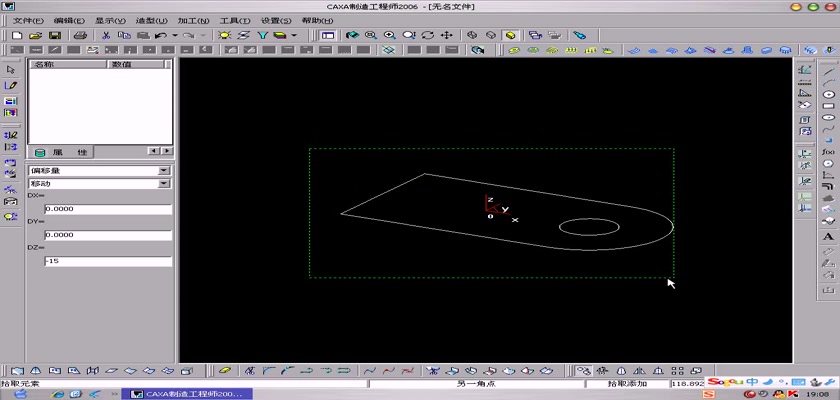Open the 显示(V) menu
Image resolution: width=840 pixels, height=400 pixels.
[x=110, y=20]
